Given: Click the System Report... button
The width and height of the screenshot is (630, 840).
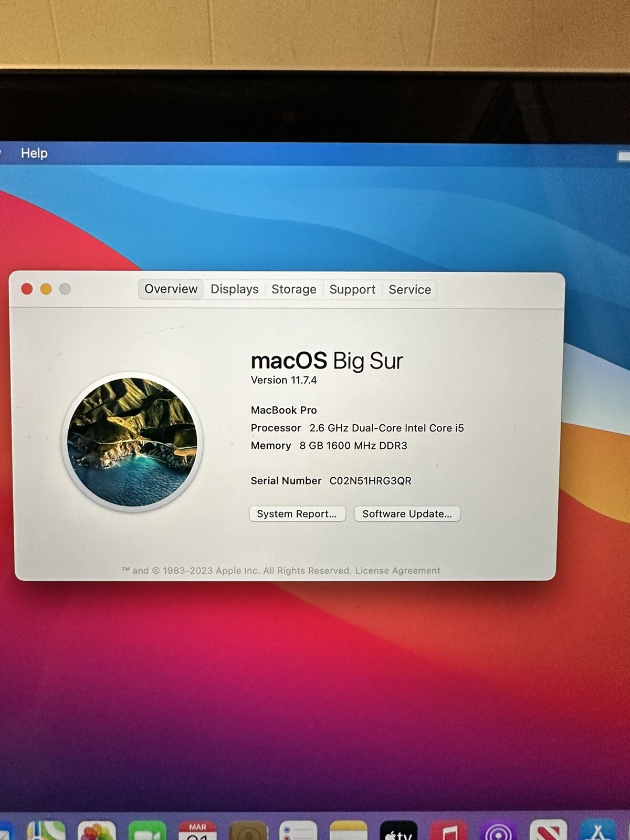Looking at the screenshot, I should click(x=297, y=514).
